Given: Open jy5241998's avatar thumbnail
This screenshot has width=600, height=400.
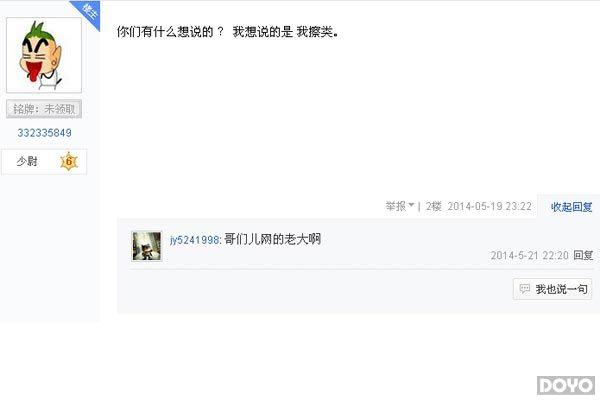Looking at the screenshot, I should point(147,246).
